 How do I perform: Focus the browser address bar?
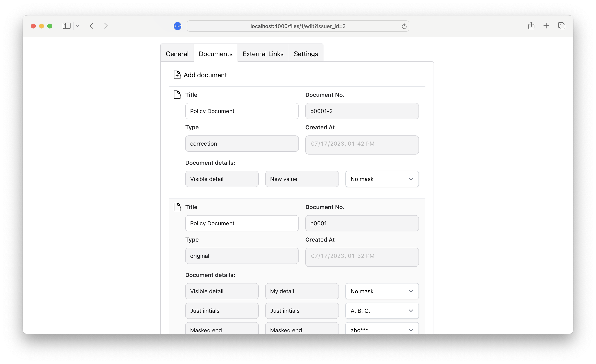pos(298,26)
